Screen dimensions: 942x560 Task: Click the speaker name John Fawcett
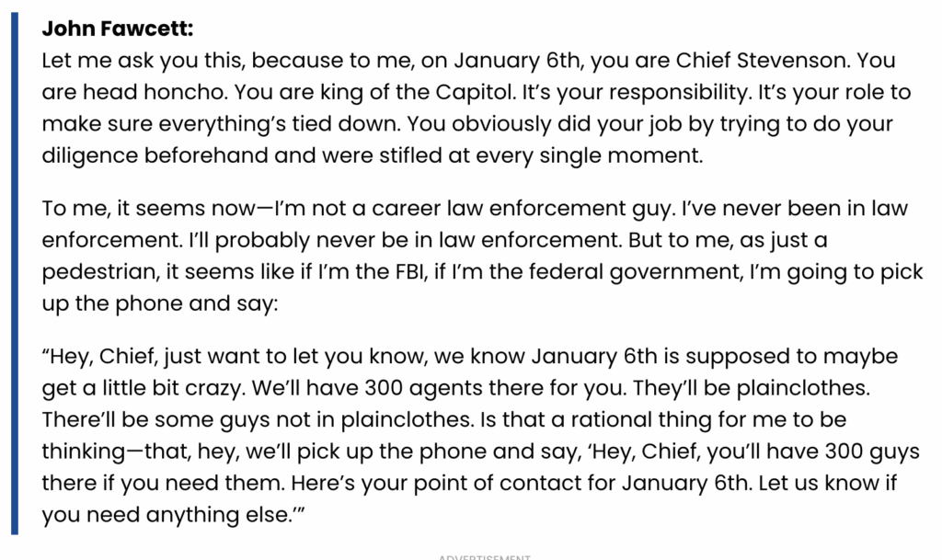[x=118, y=29]
